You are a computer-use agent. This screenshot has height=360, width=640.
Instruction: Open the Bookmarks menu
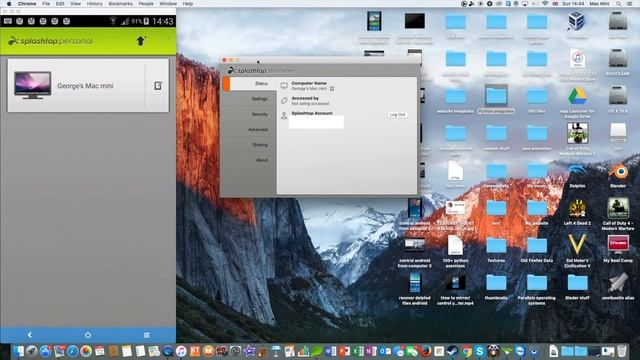[120, 4]
